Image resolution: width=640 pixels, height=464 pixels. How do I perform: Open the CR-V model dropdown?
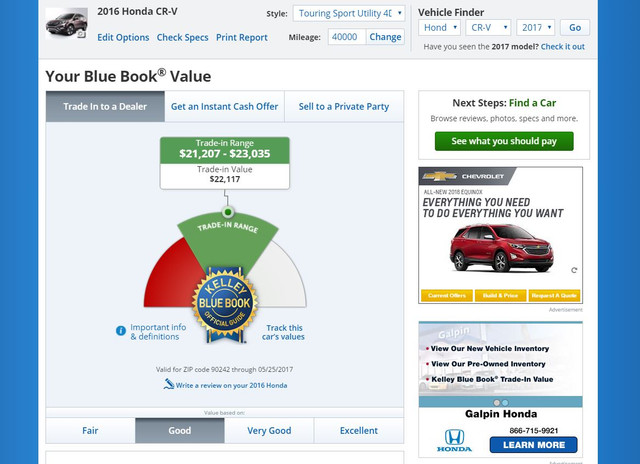point(488,28)
